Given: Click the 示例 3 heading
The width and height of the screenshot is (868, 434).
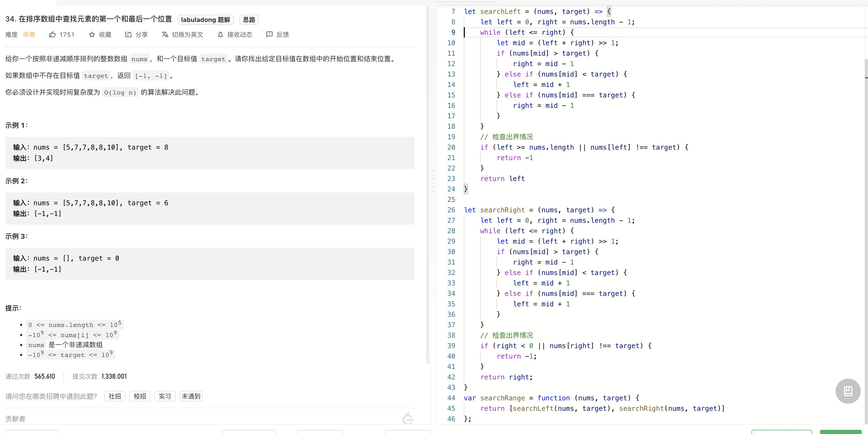Looking at the screenshot, I should pyautogui.click(x=16, y=236).
